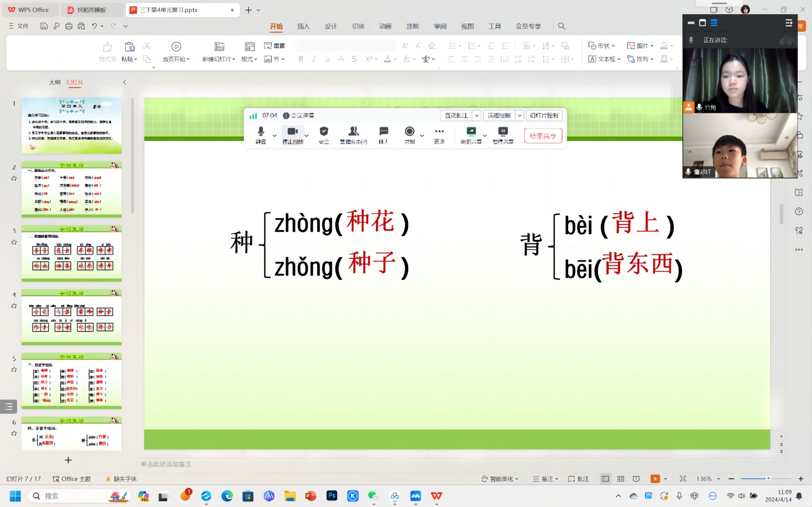Switch to the 插入 ribbon tab
Viewport: 812px width, 507px height.
303,26
